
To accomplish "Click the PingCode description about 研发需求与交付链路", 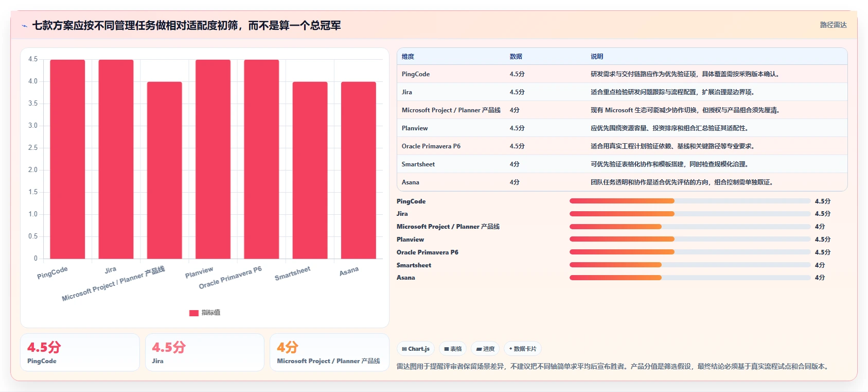I will click(x=686, y=74).
